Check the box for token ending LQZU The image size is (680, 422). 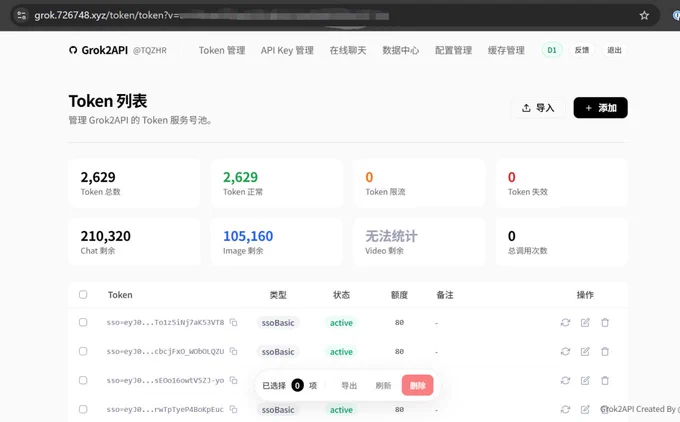pyautogui.click(x=83, y=351)
